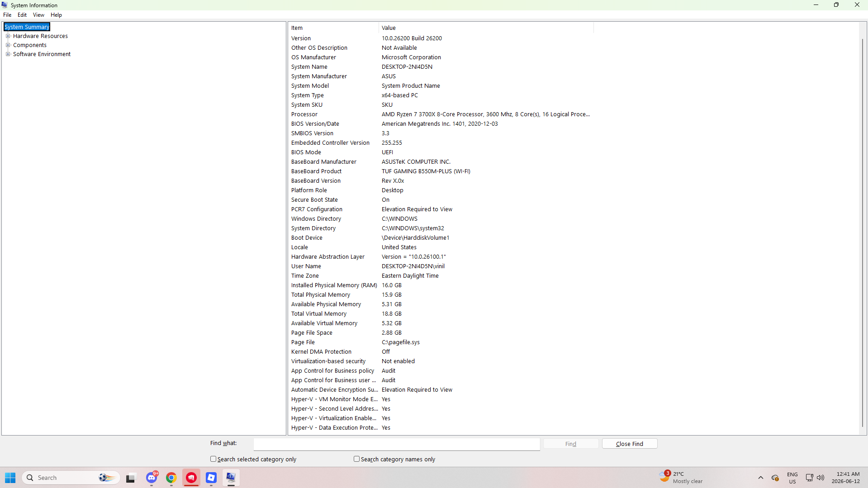Select System Summary in the tree
Screen dimensions: 868x488
tap(27, 27)
